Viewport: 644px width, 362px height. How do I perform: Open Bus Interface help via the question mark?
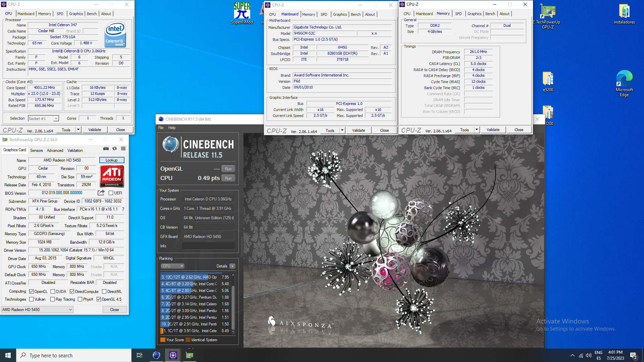pyautogui.click(x=123, y=209)
